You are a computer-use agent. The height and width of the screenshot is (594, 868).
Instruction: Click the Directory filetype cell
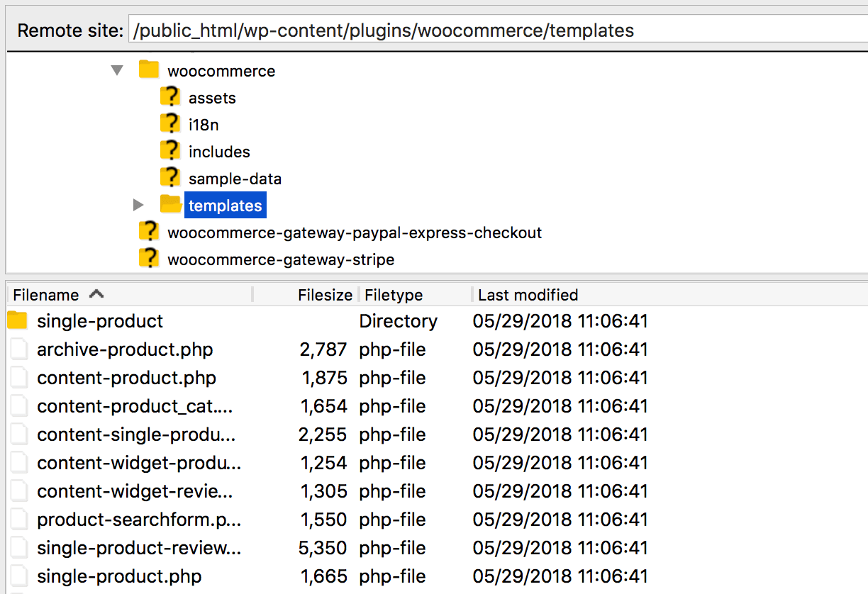coord(399,321)
